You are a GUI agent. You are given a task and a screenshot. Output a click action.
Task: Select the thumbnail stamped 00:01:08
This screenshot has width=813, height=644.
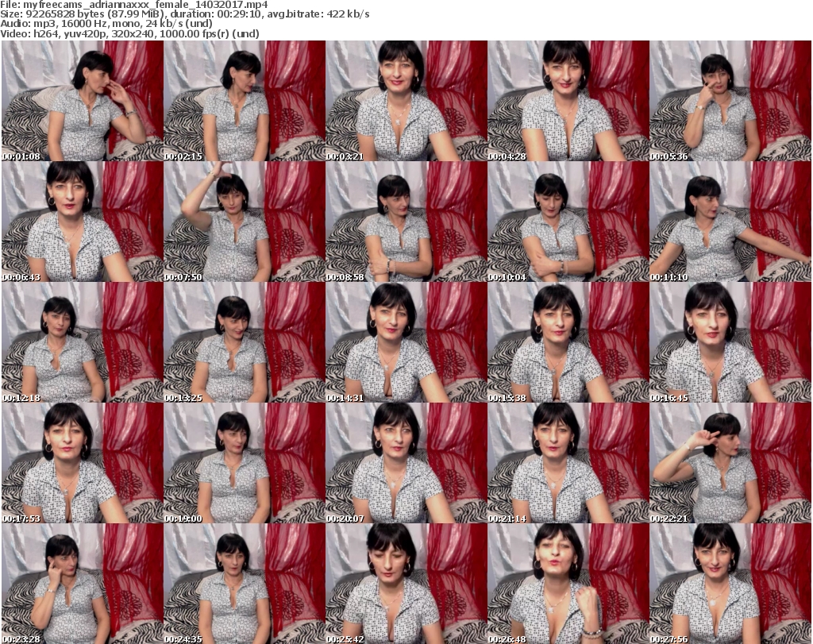[x=83, y=101]
